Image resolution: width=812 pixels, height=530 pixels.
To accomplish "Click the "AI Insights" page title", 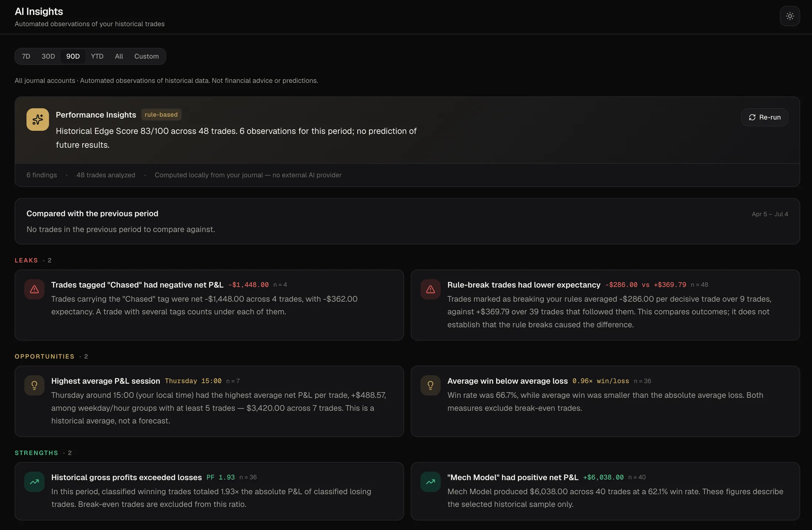I will pyautogui.click(x=39, y=11).
